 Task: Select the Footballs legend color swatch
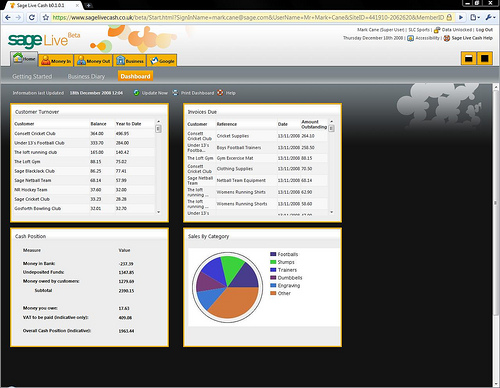tap(273, 254)
